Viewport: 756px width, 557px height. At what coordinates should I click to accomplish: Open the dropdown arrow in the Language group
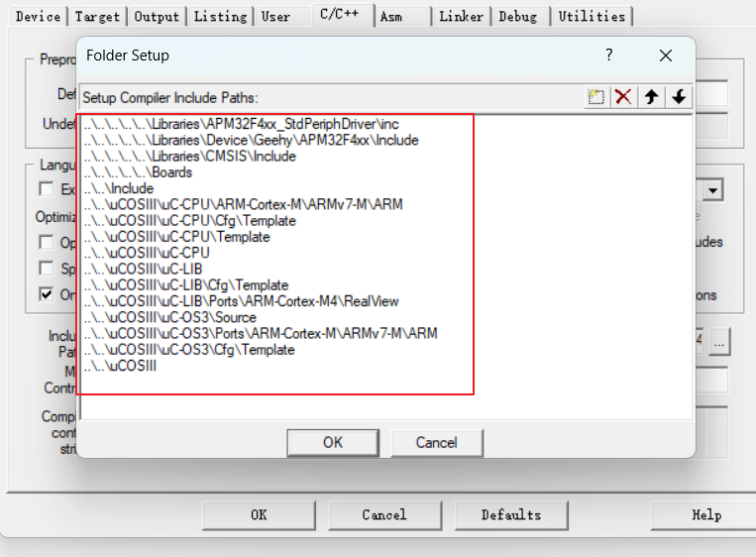pos(712,190)
